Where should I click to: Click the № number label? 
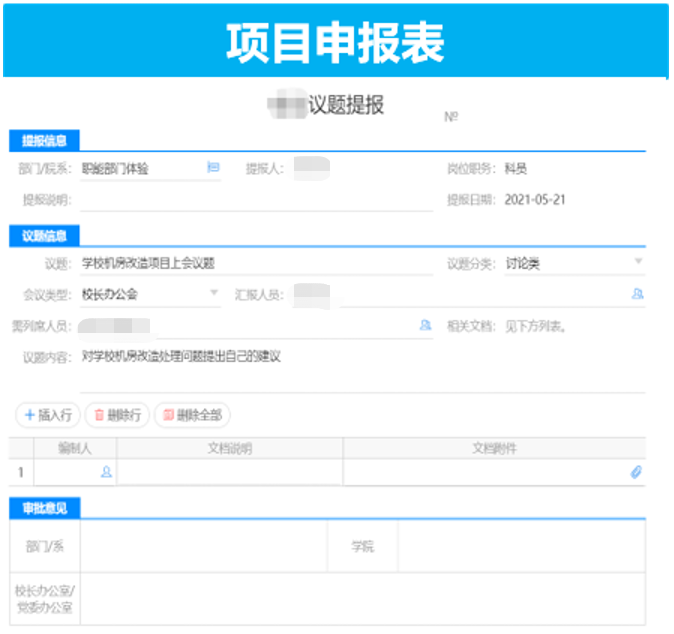(451, 116)
